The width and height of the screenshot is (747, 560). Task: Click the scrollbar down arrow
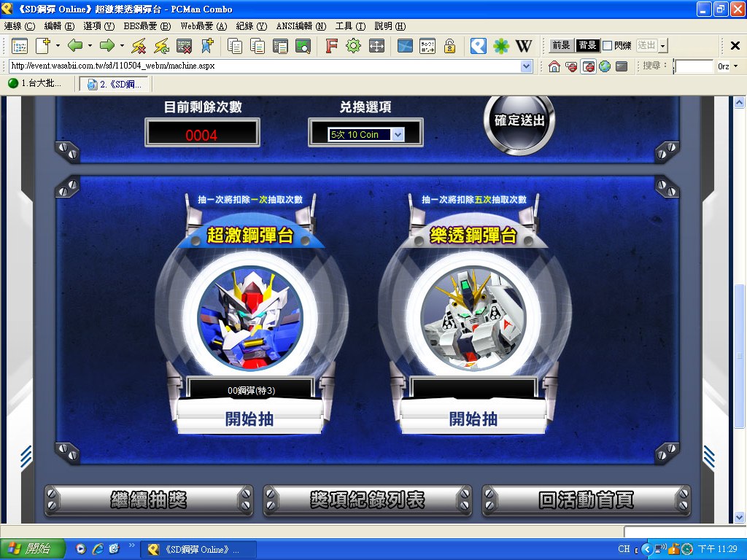739,517
